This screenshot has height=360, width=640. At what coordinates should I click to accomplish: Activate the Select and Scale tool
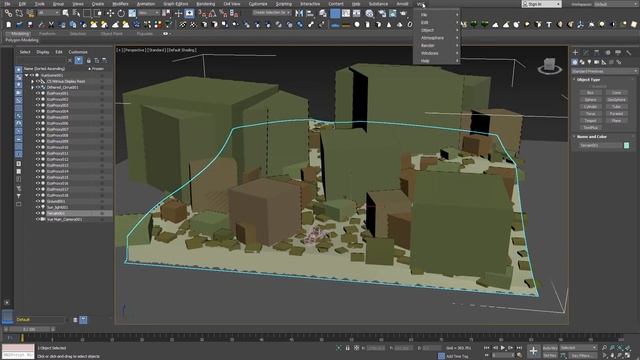pyautogui.click(x=132, y=13)
